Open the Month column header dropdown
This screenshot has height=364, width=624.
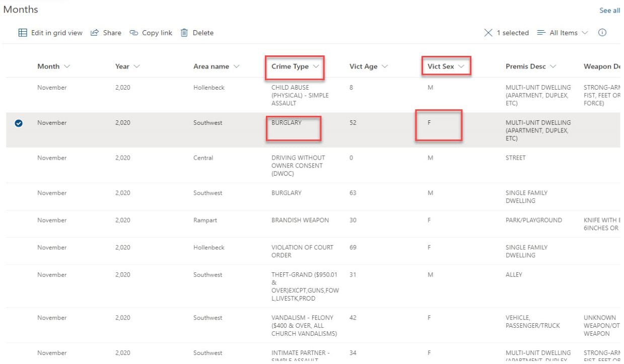pyautogui.click(x=67, y=66)
